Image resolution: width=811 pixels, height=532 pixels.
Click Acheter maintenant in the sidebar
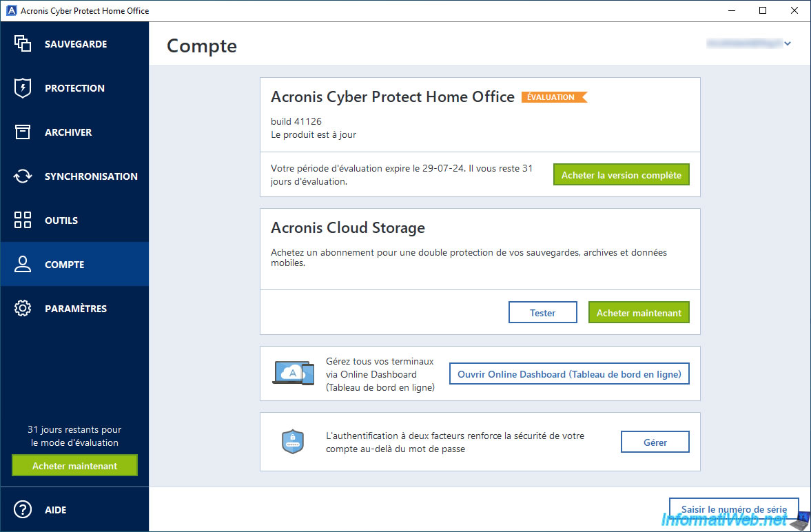click(x=74, y=466)
